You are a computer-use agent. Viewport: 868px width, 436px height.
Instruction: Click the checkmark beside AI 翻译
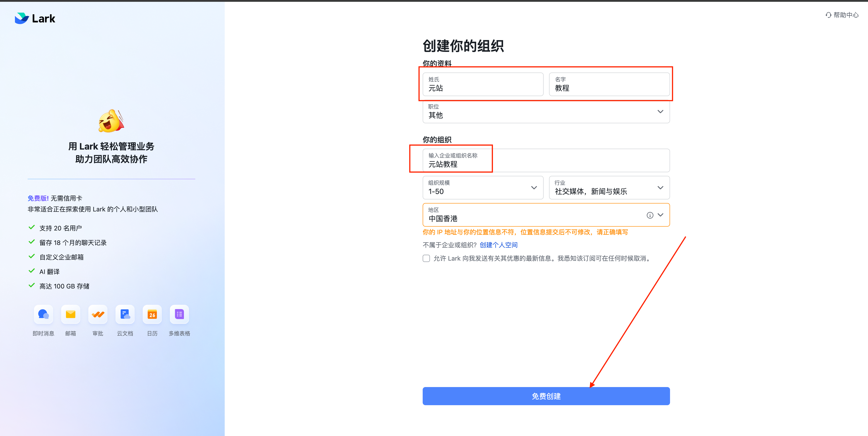tap(32, 271)
